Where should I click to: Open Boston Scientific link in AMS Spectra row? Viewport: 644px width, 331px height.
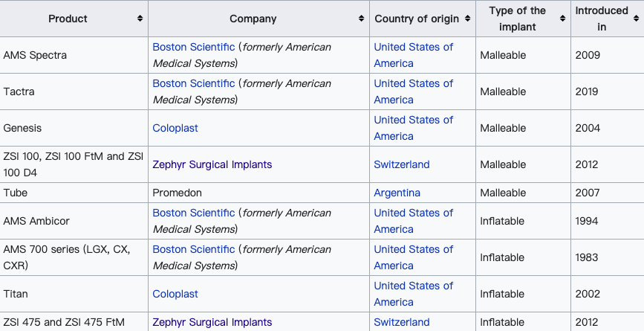tap(193, 47)
